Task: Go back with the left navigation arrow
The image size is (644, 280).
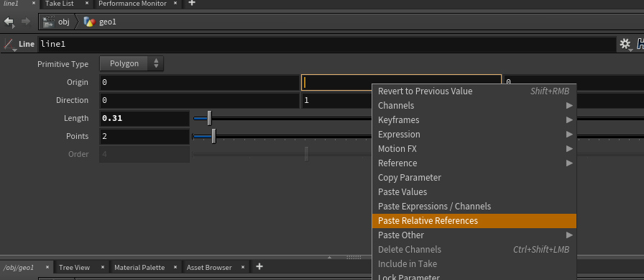Action: point(9,22)
